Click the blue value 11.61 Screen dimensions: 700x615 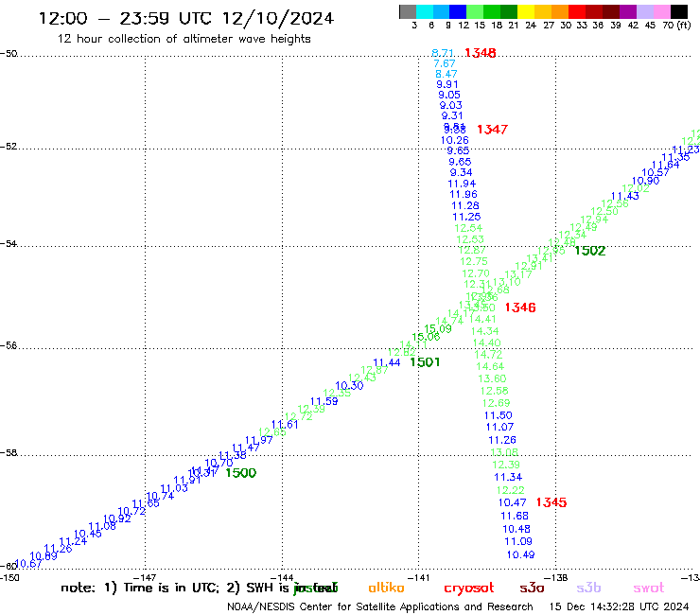[x=285, y=424]
